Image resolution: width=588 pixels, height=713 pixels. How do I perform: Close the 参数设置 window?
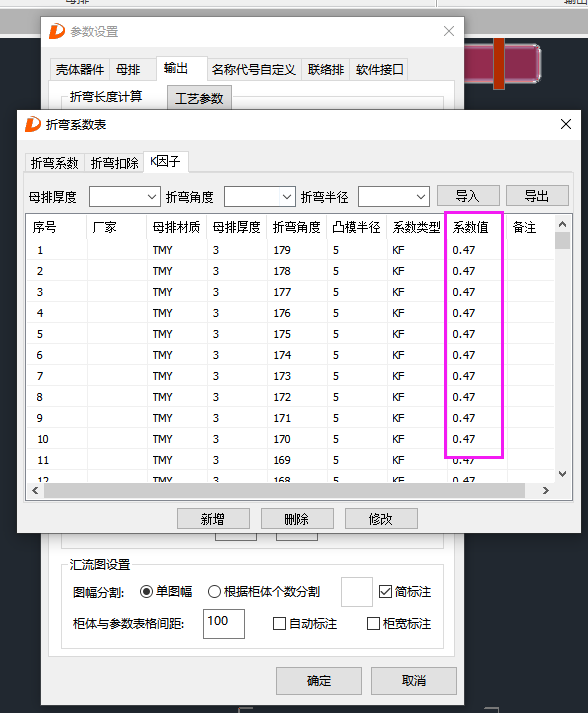449,31
